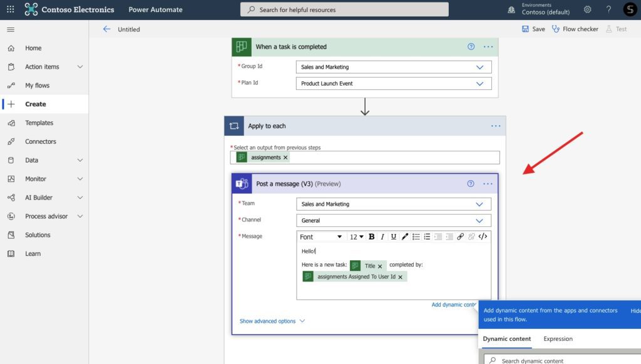Screen dimensions: 641x364
Task: Open Learn in the sidebar
Action: point(44,254)
